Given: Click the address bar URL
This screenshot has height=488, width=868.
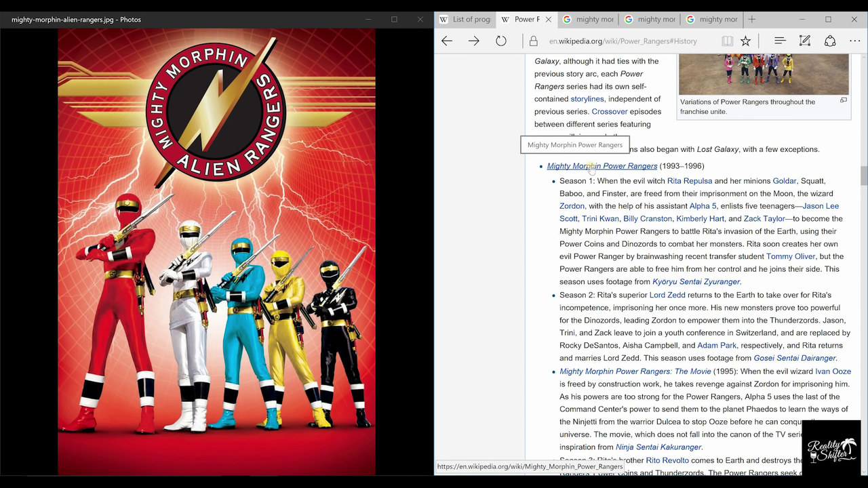Looking at the screenshot, I should pyautogui.click(x=623, y=41).
